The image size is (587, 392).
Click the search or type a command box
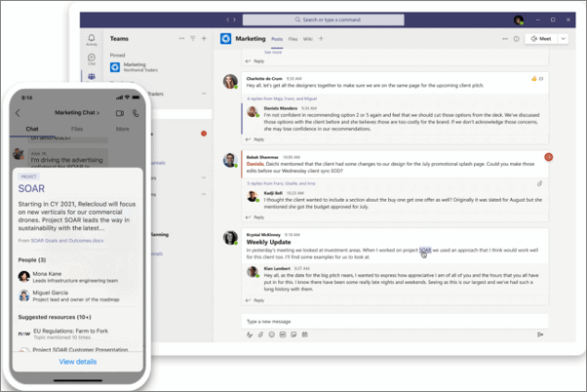(x=324, y=20)
